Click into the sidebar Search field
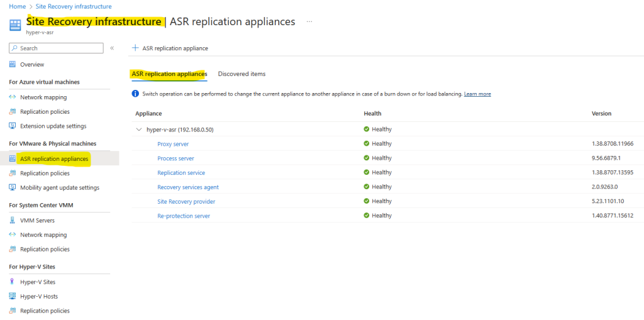644x320 pixels. tap(56, 48)
